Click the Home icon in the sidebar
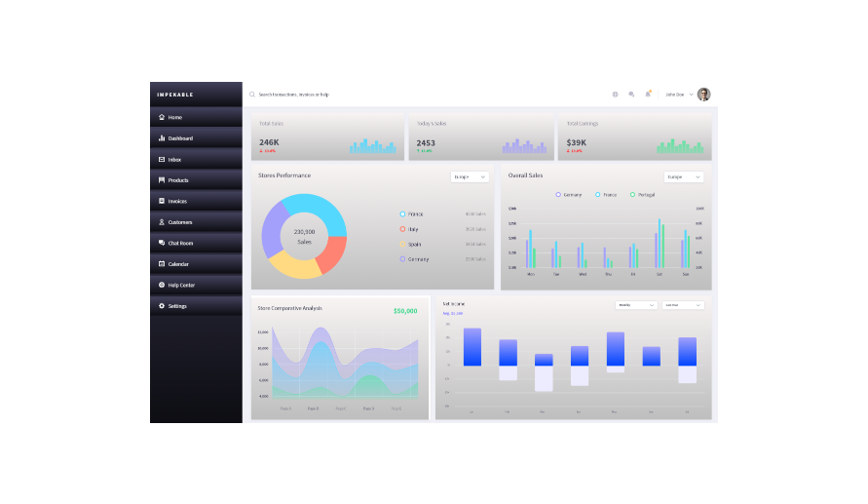Viewport: 868px width, 504px height. 162,117
